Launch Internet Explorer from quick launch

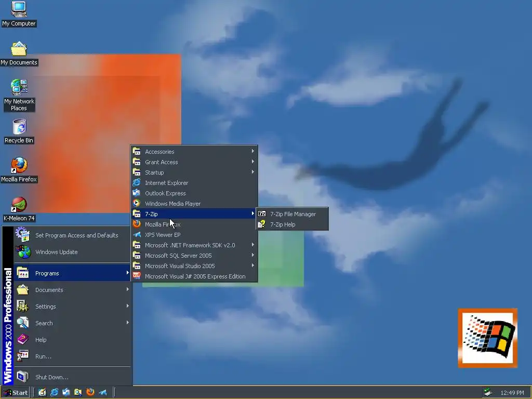(54, 393)
